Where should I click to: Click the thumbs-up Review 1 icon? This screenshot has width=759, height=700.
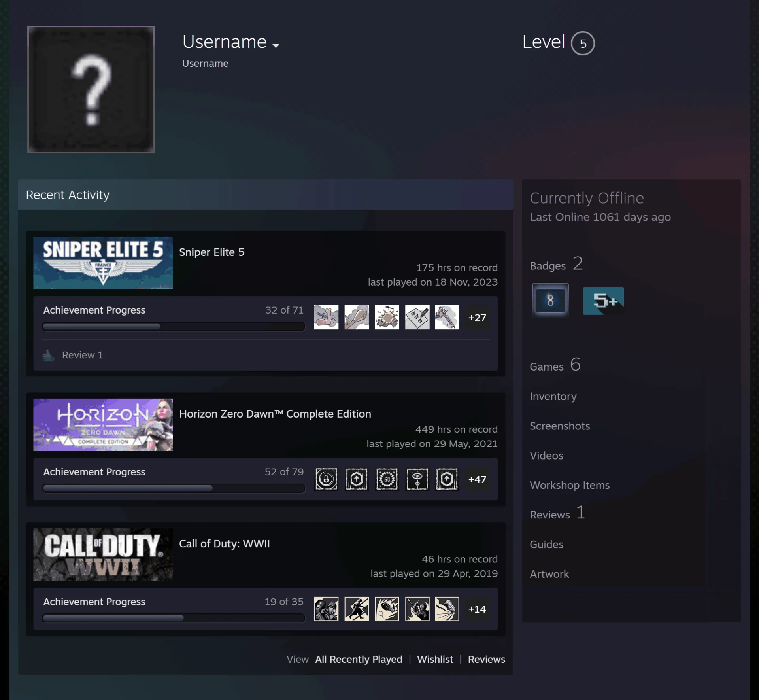(49, 355)
